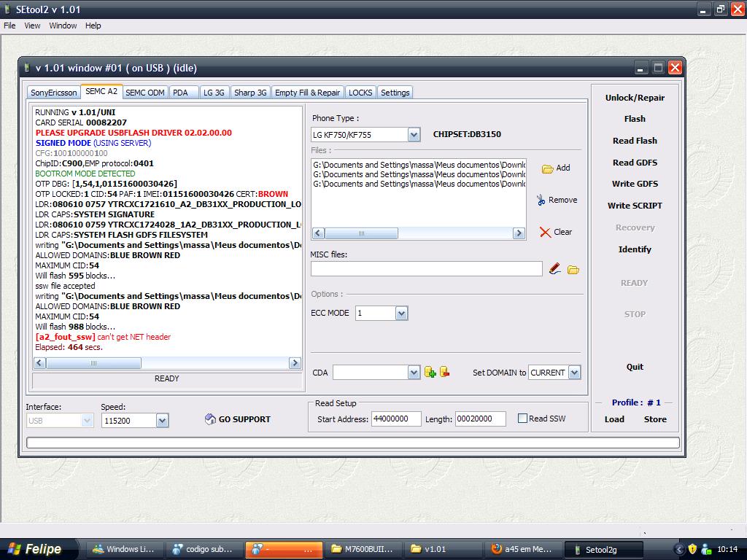
Task: Open the M7600BUII folder in taskbar
Action: pyautogui.click(x=362, y=549)
